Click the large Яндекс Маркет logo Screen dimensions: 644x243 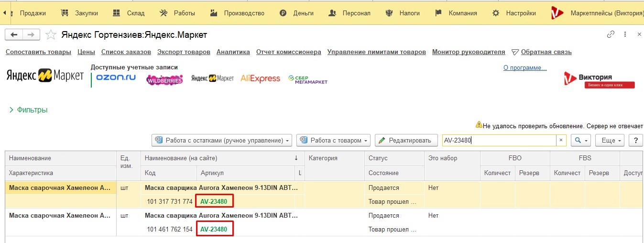pos(45,76)
